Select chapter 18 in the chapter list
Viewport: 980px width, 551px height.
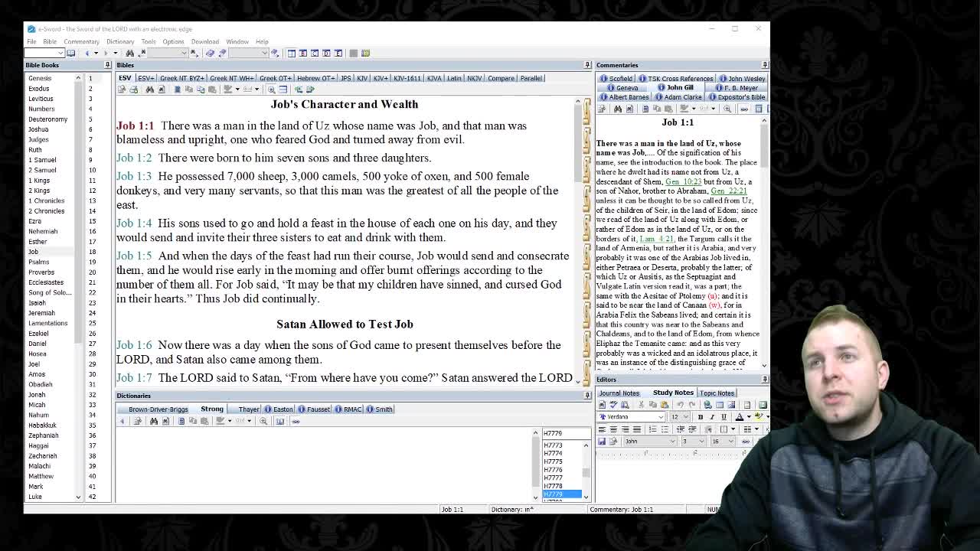pos(92,252)
